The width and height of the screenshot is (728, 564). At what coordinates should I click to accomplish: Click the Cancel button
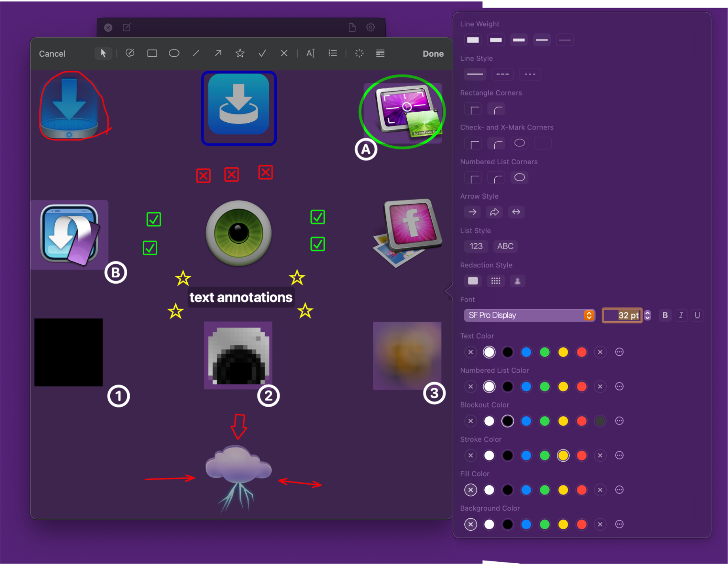[52, 54]
